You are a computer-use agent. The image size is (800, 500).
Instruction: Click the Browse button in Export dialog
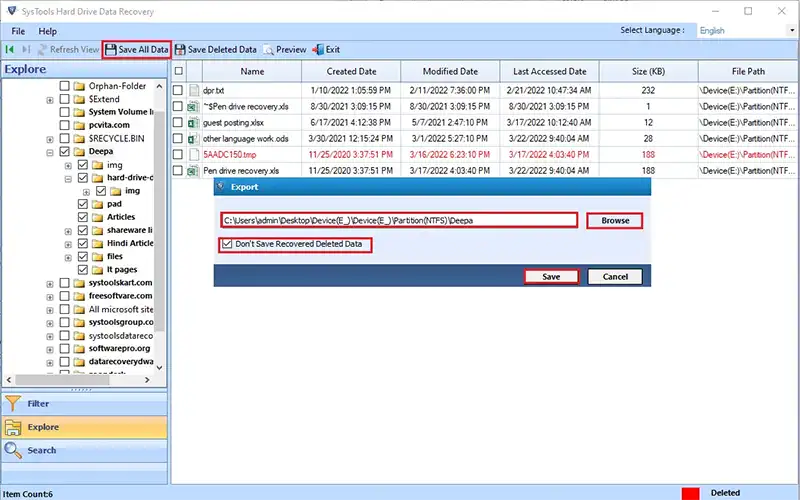point(615,220)
